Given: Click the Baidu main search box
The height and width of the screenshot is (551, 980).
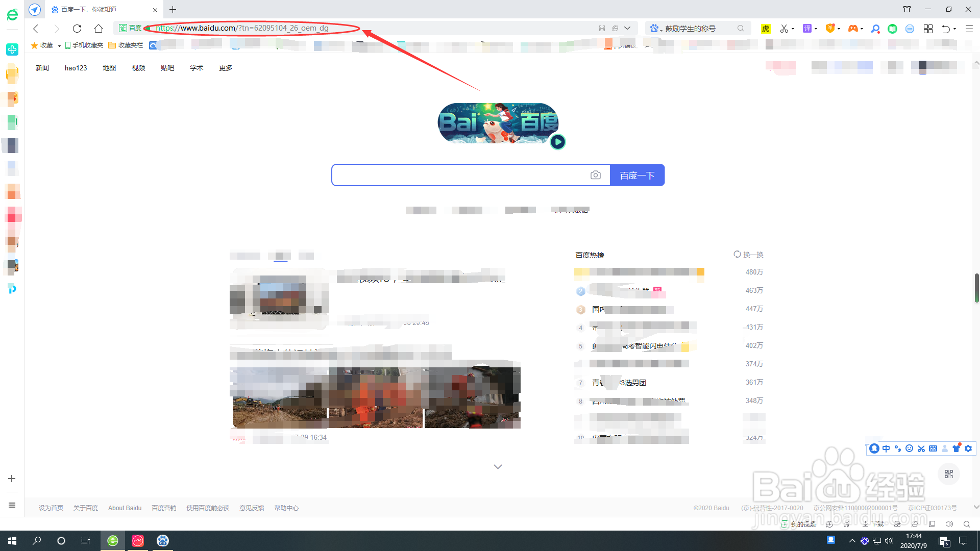Looking at the screenshot, I should pos(459,175).
